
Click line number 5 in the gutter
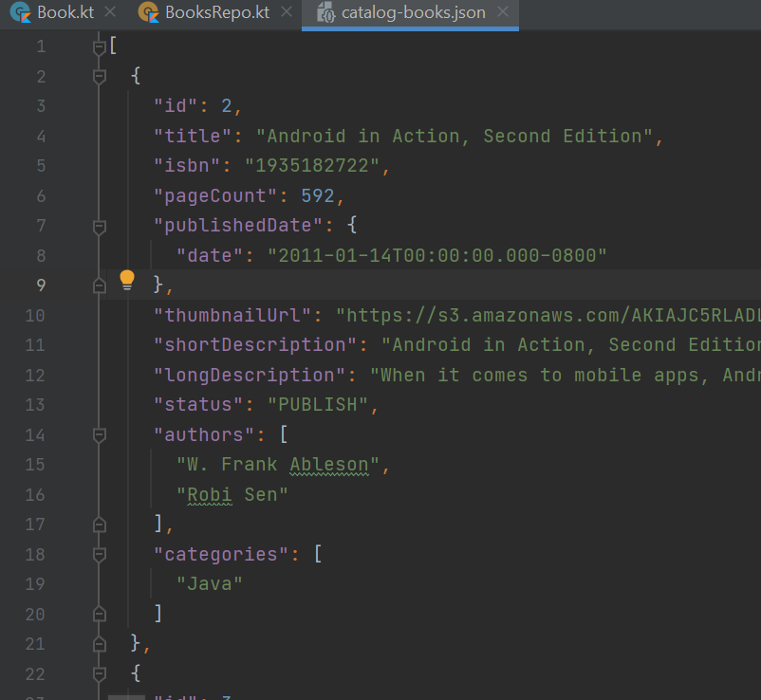[x=41, y=165]
